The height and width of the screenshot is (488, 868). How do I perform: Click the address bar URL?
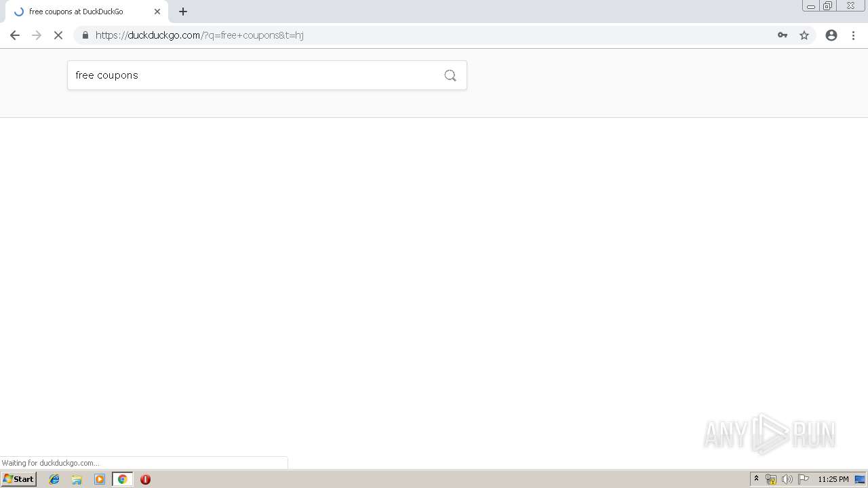point(199,35)
